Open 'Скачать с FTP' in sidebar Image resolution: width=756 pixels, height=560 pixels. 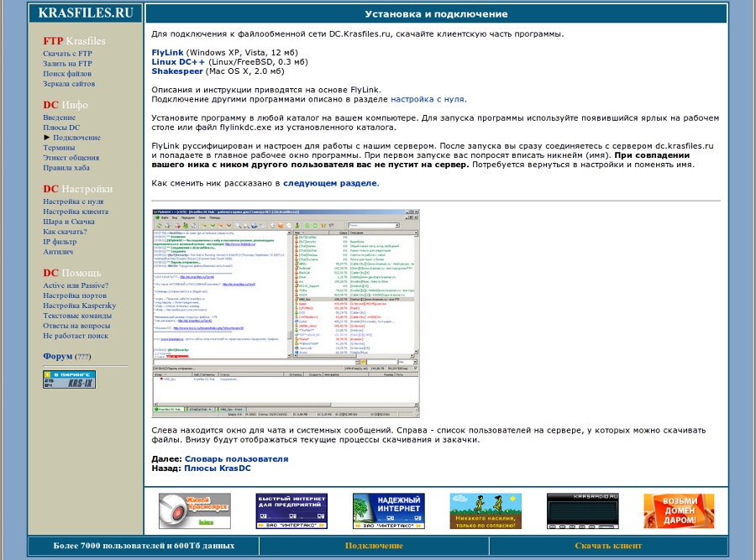67,54
